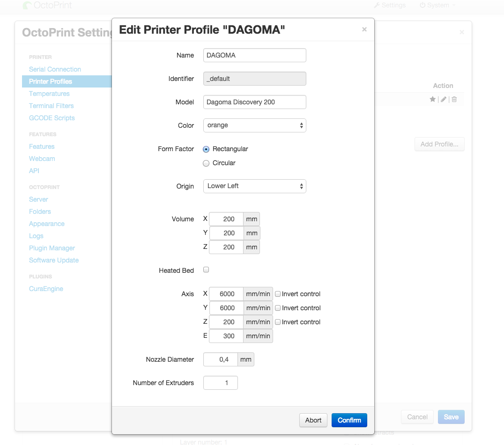504x445 pixels.
Task: Click the Name field containing DAGOMA
Action: pyautogui.click(x=254, y=55)
